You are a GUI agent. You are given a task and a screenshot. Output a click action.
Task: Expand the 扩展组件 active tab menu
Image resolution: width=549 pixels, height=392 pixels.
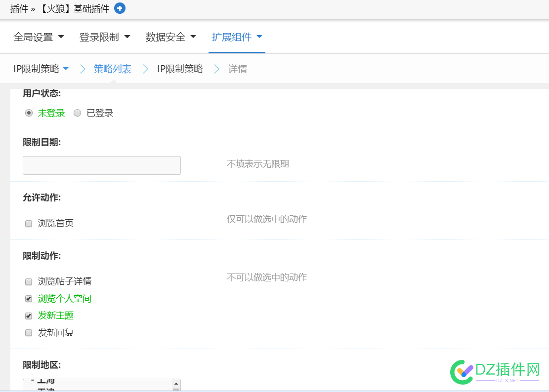(x=237, y=37)
